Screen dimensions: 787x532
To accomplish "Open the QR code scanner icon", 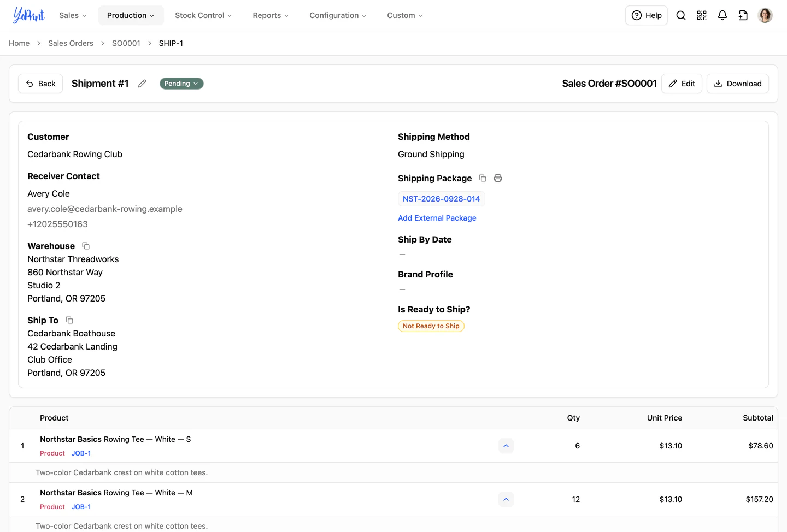I will (x=702, y=15).
